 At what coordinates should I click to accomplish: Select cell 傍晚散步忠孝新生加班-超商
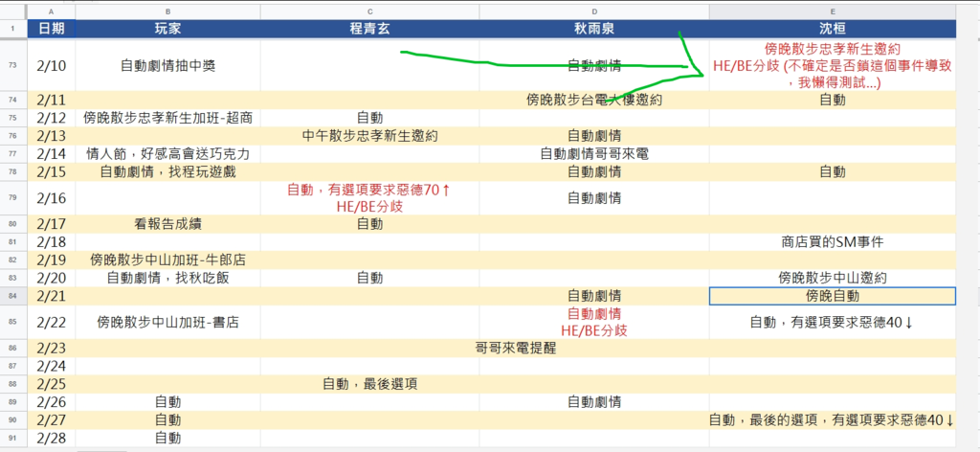168,118
